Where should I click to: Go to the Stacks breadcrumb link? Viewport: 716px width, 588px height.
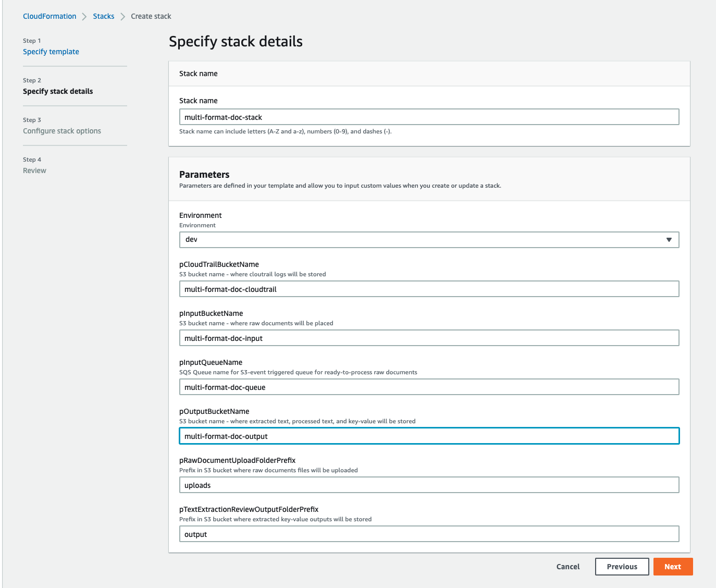104,16
